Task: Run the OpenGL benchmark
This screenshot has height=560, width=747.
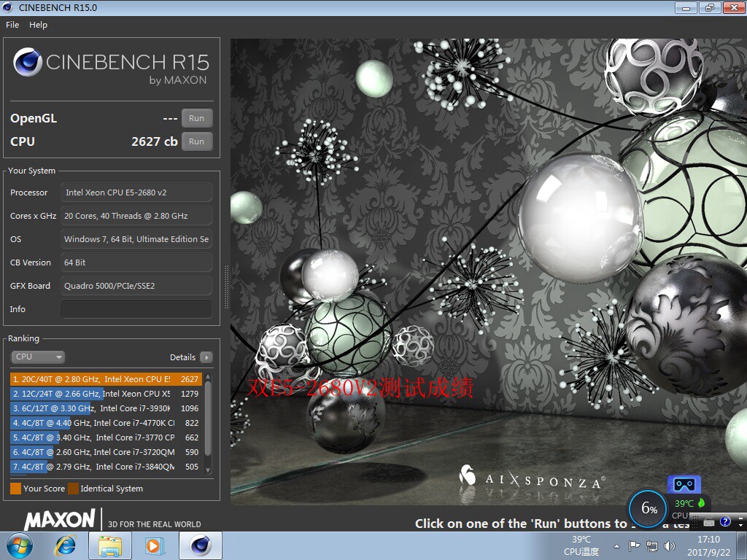Action: tap(197, 118)
